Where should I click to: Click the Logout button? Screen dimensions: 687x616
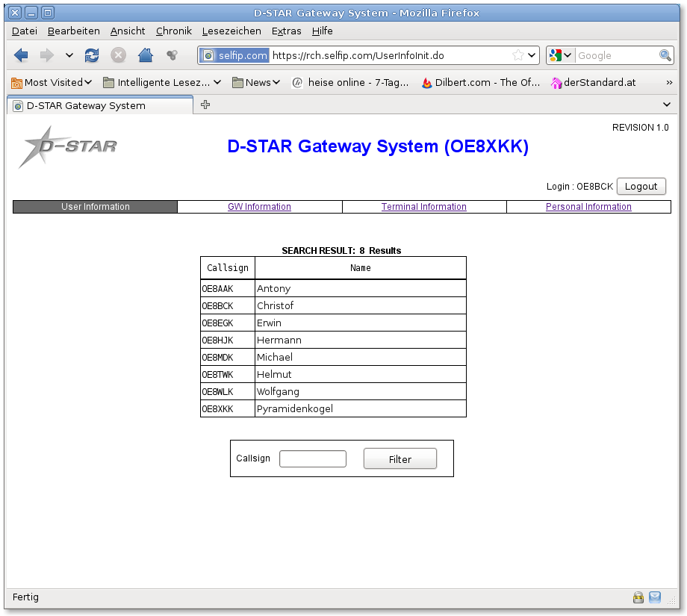(x=641, y=186)
